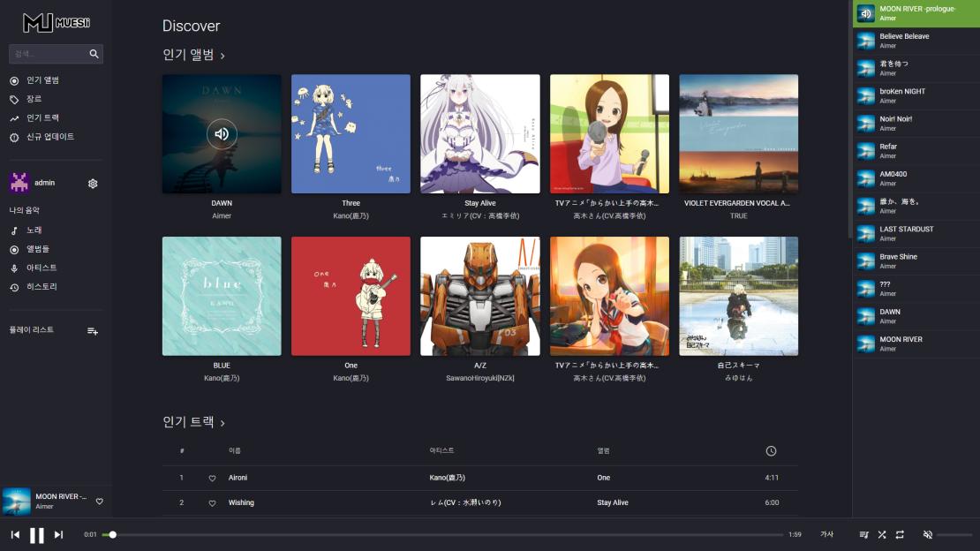The height and width of the screenshot is (551, 980).
Task: Open the Stay Alive album cover
Action: (480, 134)
